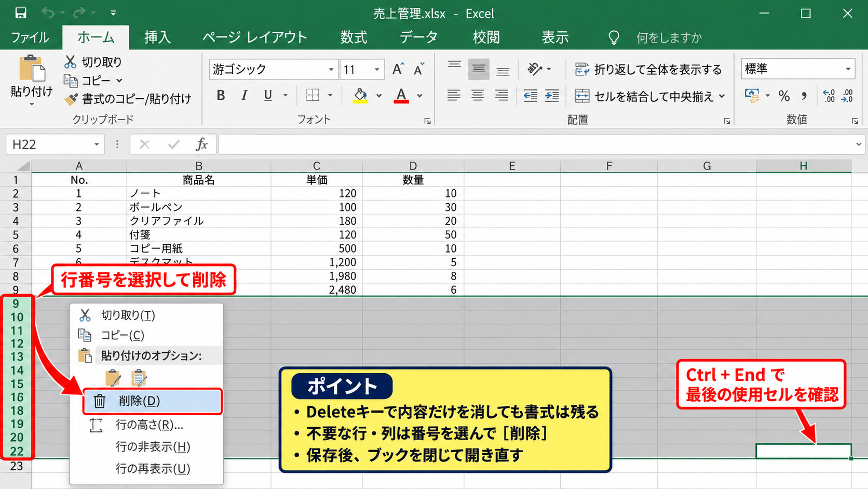Toggle Bold formatting
Viewport: 868px width, 489px height.
pyautogui.click(x=221, y=95)
